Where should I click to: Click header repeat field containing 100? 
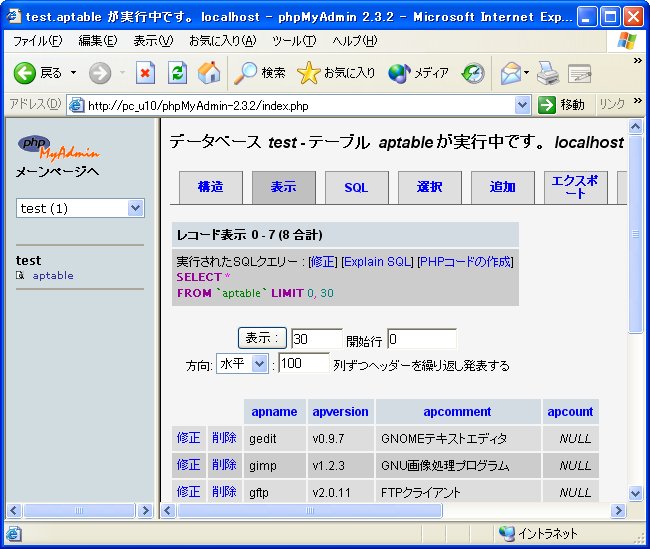pos(304,363)
